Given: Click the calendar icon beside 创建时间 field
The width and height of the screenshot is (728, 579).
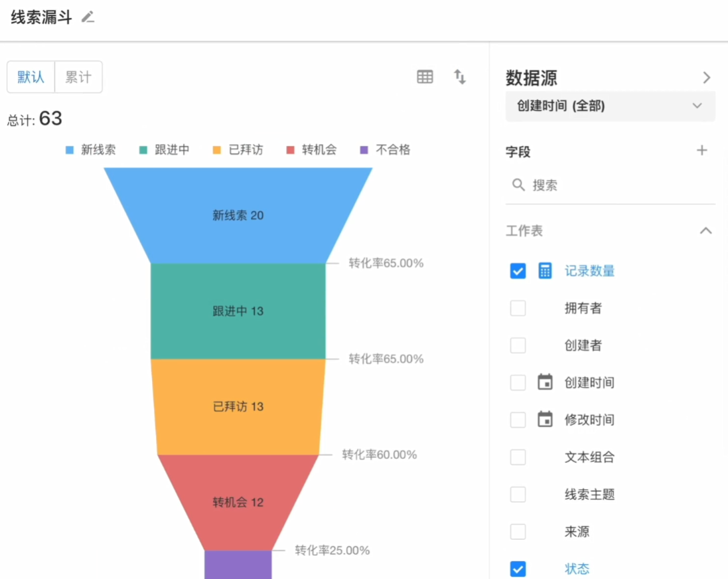Looking at the screenshot, I should coord(545,382).
